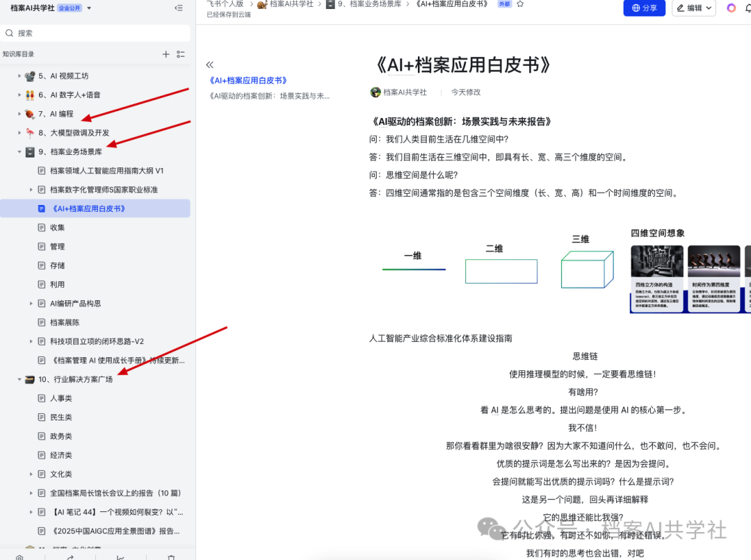This screenshot has width=751, height=560.
Task: Click the 档案AI共学社 author avatar
Action: point(375,92)
